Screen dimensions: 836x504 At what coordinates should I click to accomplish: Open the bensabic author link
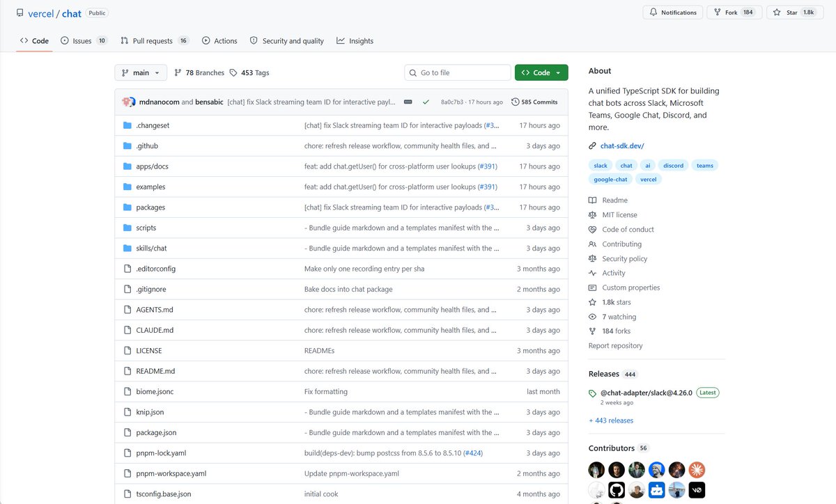point(210,102)
